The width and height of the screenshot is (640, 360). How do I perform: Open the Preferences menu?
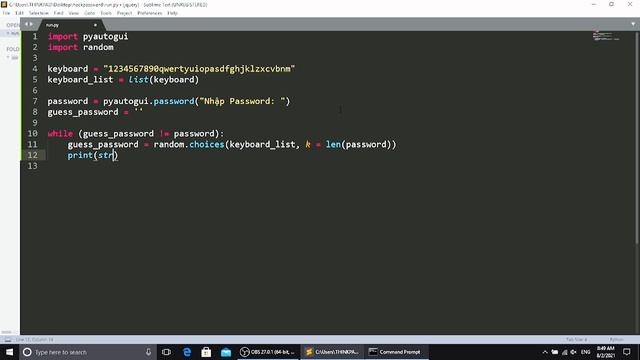point(149,13)
